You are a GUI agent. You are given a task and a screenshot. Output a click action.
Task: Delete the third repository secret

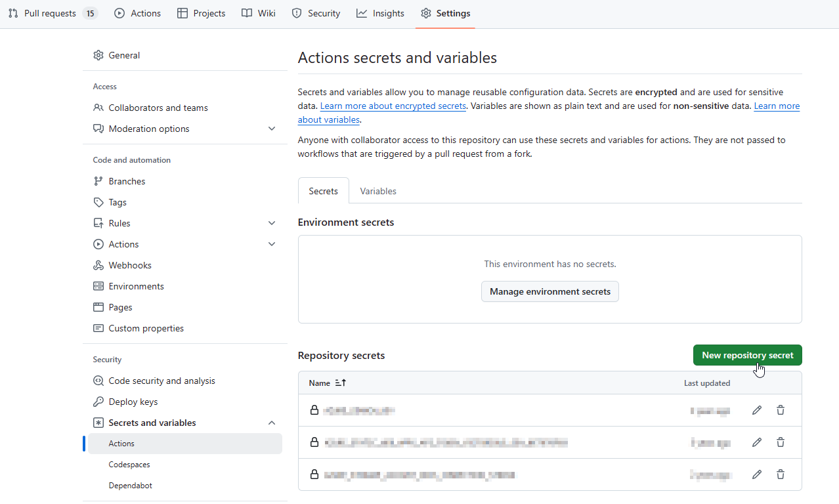pos(781,474)
